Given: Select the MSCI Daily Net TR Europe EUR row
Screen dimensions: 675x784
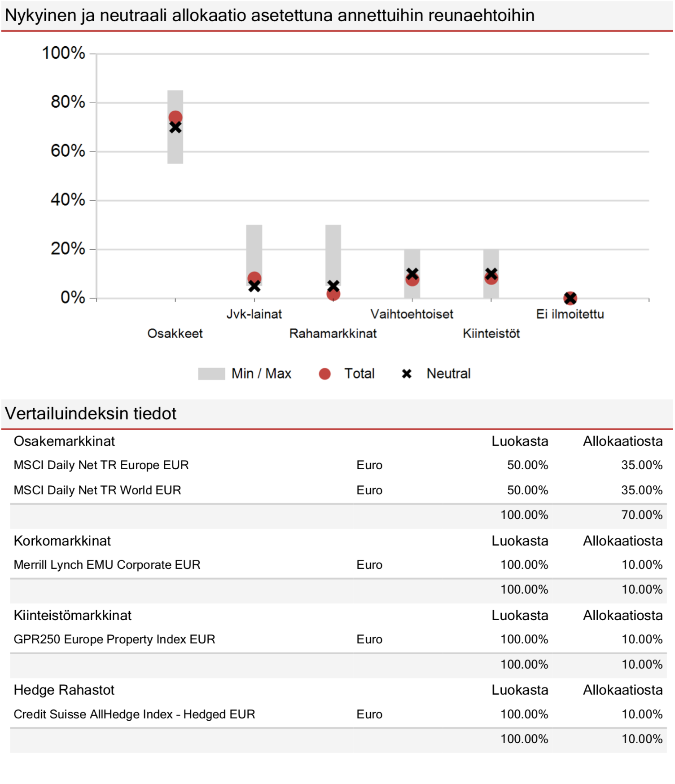Looking at the screenshot, I should coord(338,465).
